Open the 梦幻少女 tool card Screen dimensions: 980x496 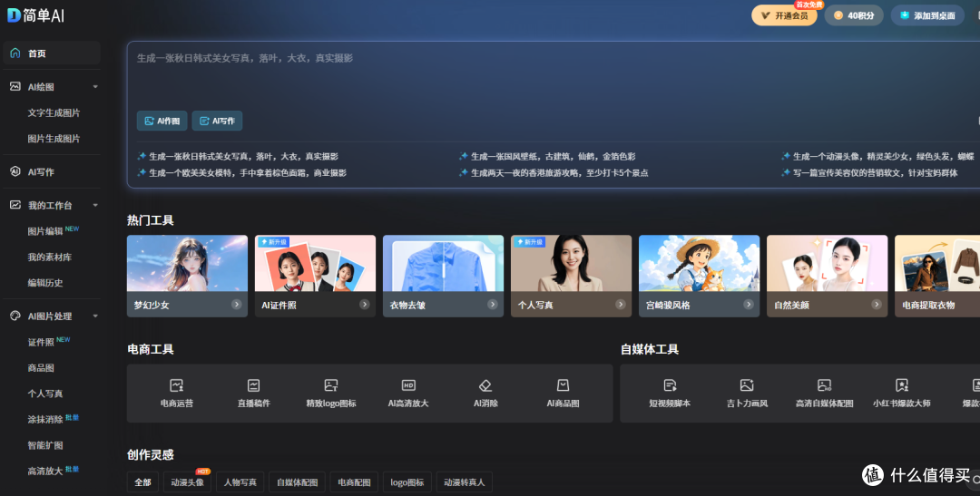tap(187, 276)
